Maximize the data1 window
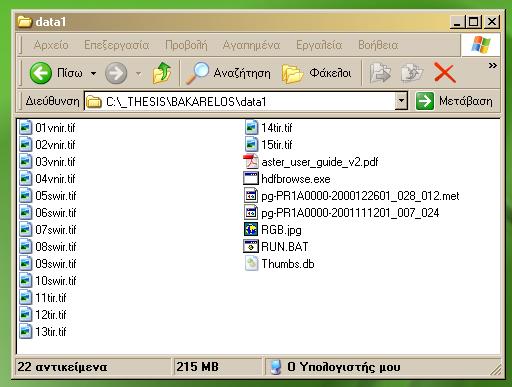The image size is (512, 387). (474, 22)
